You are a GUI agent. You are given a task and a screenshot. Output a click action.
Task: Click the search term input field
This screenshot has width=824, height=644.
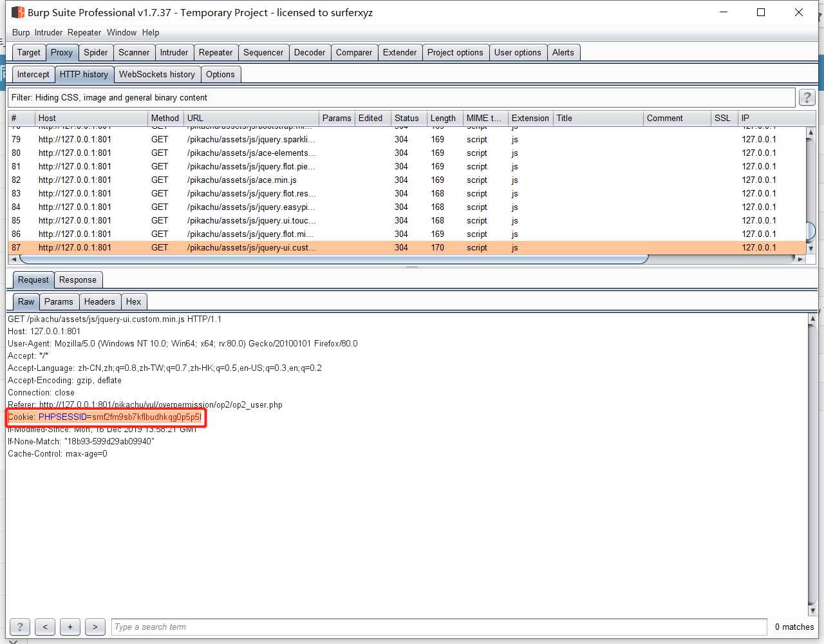439,627
